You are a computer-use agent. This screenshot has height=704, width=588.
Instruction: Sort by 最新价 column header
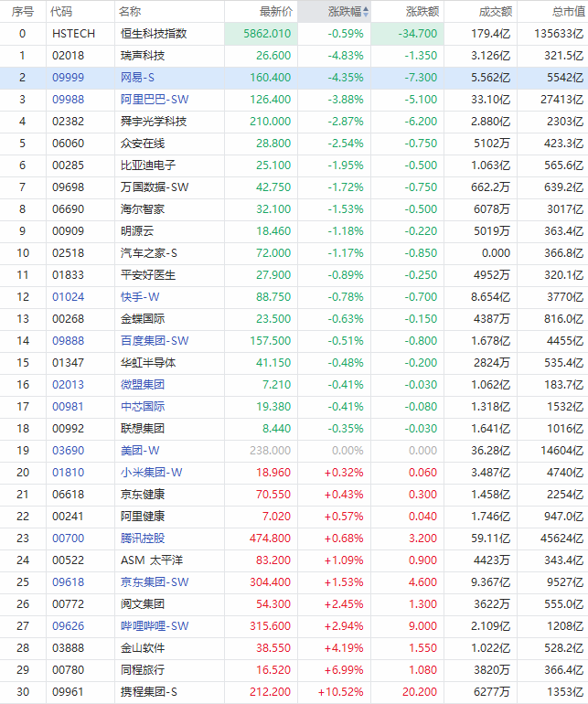276,12
